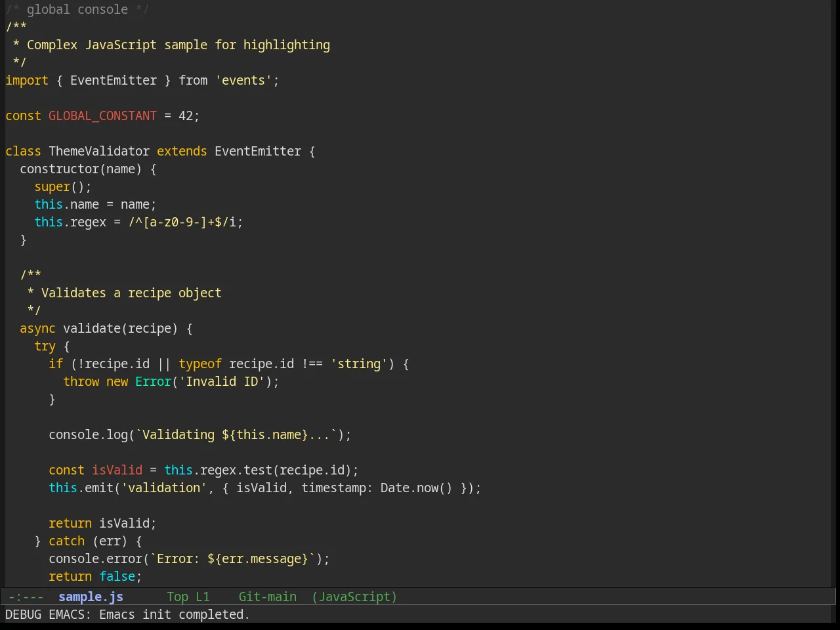This screenshot has height=630, width=840.
Task: Click the ThemeValidator class name
Action: 99,151
